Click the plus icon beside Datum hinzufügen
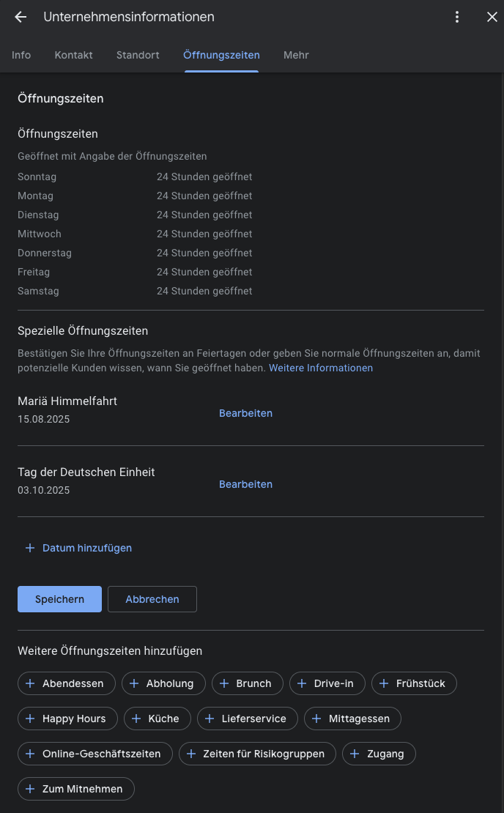 tap(30, 548)
